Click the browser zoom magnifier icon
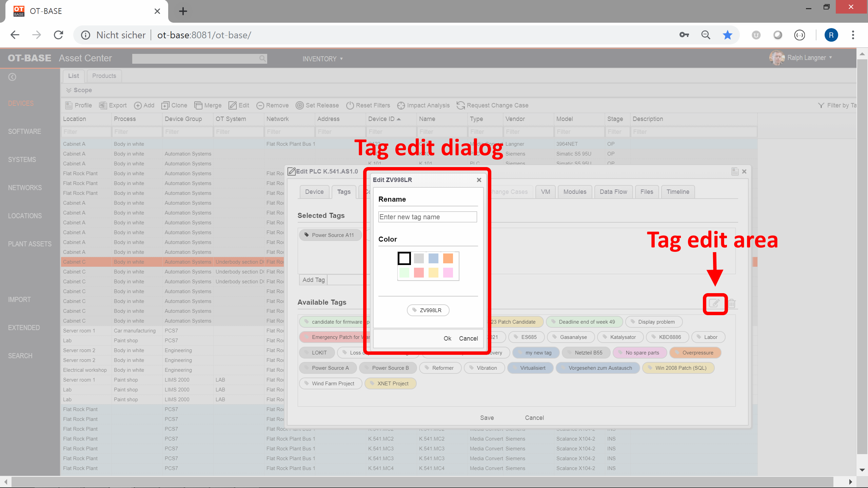868x488 pixels. (x=706, y=35)
